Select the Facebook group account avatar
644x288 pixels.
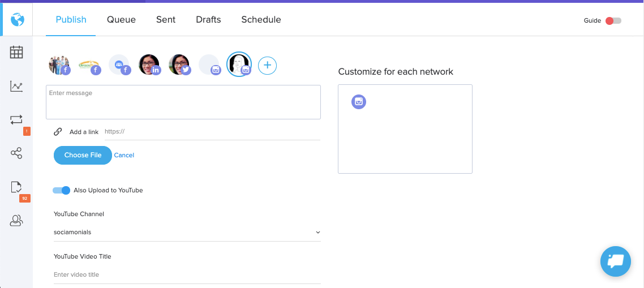(119, 65)
